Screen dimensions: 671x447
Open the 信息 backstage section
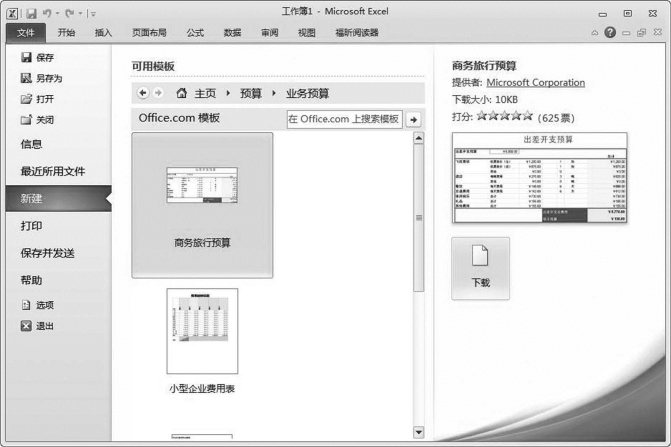point(31,144)
